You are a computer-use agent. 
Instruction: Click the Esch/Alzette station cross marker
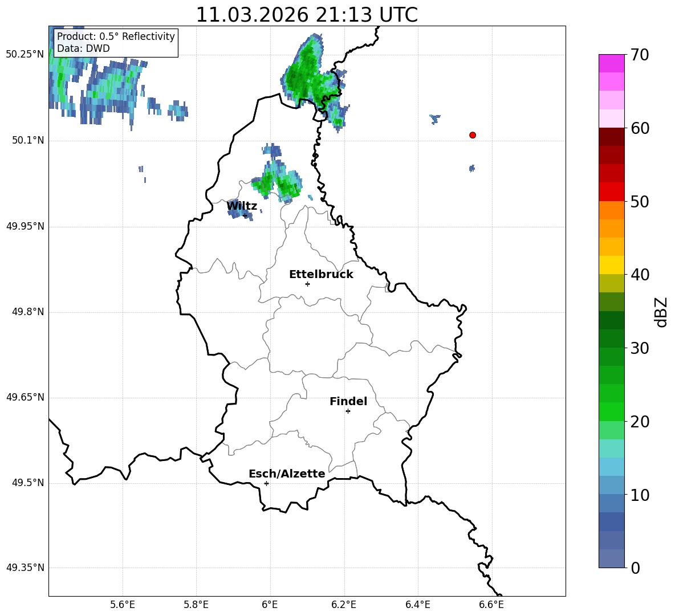point(266,483)
